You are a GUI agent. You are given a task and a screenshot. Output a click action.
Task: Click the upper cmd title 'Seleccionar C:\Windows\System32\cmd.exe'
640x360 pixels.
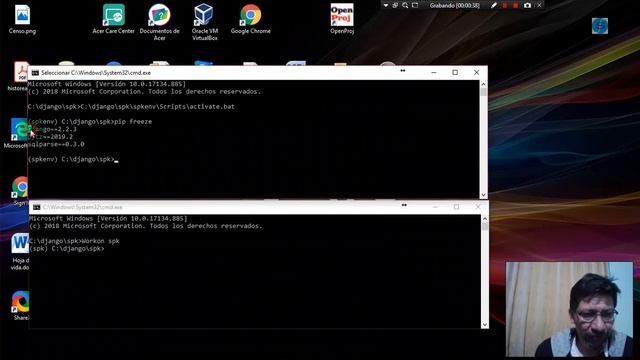pyautogui.click(x=96, y=73)
